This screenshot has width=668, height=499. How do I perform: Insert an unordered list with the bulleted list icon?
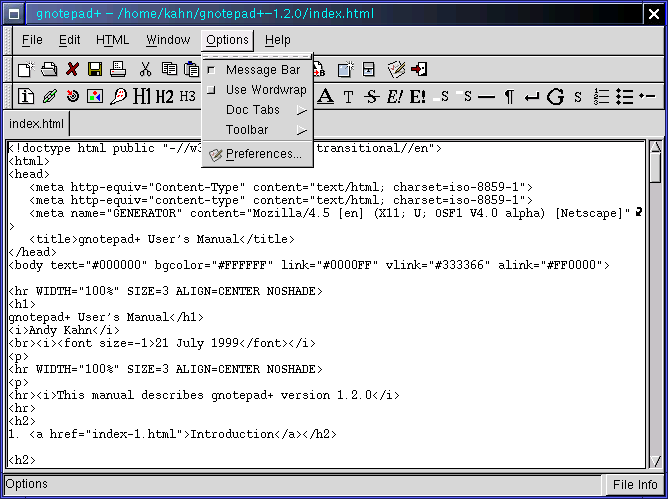point(624,97)
